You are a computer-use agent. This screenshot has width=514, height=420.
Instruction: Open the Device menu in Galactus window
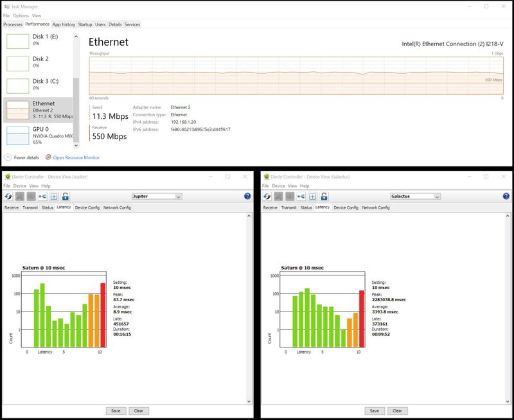278,186
